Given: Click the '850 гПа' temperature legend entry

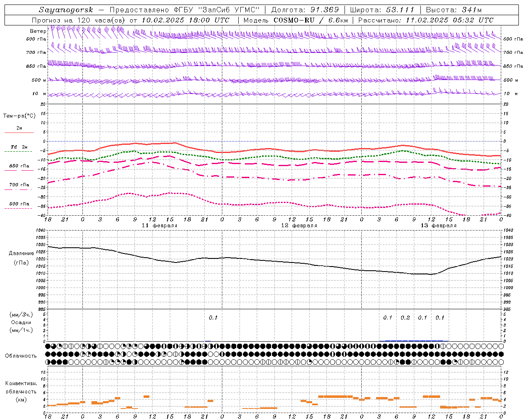Looking at the screenshot, I should (19, 166).
